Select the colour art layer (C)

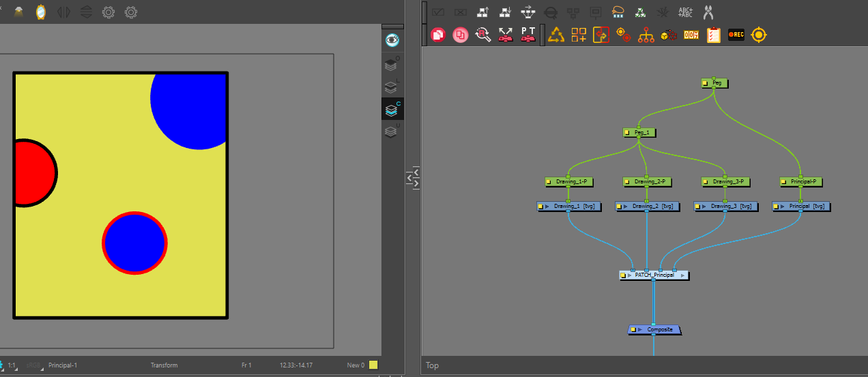tap(391, 109)
